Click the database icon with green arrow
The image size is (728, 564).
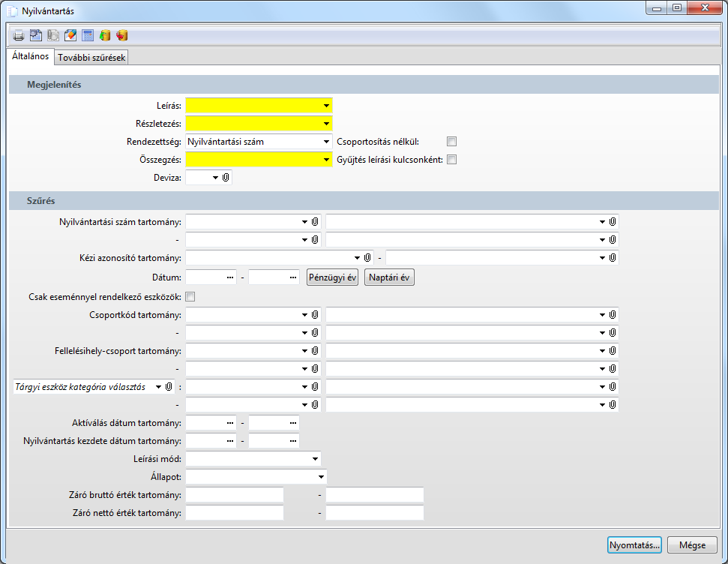[105, 35]
